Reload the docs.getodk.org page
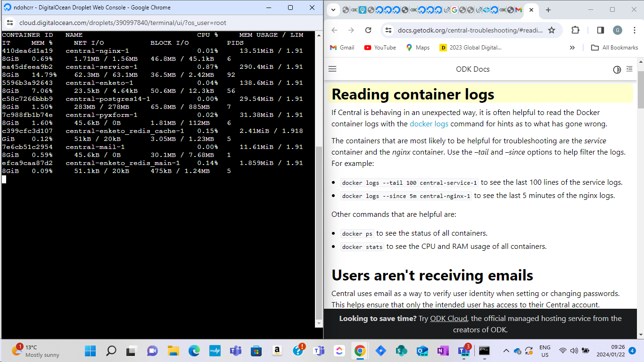Viewport: 644px width, 362px height. (368, 30)
